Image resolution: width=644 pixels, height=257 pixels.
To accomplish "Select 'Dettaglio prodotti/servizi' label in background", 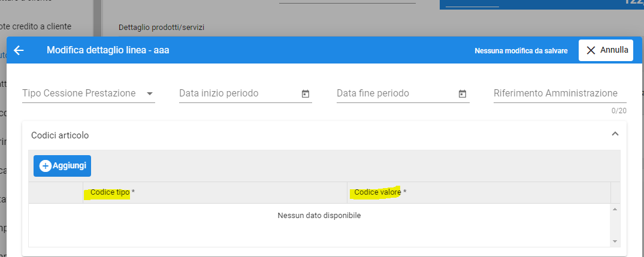I will tap(161, 28).
